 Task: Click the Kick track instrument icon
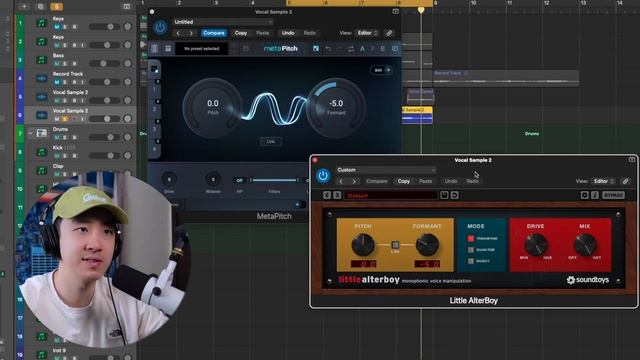click(x=41, y=152)
